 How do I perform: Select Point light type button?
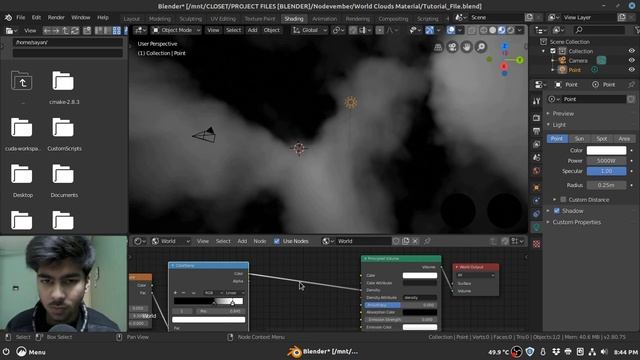tap(557, 139)
